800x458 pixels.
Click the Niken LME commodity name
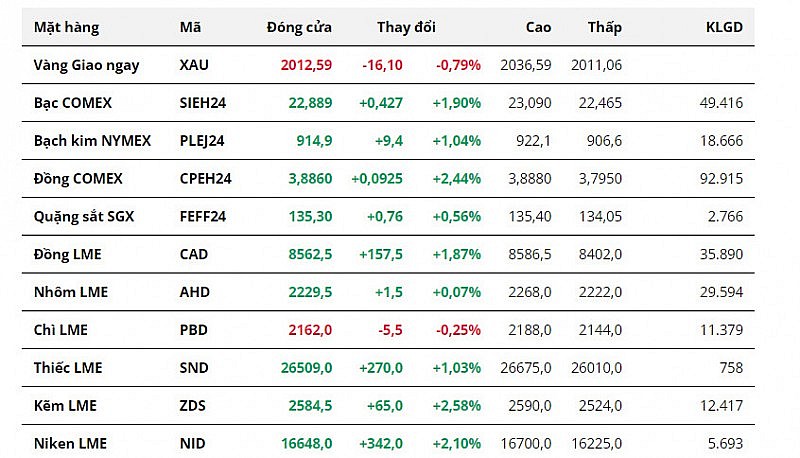[70, 443]
